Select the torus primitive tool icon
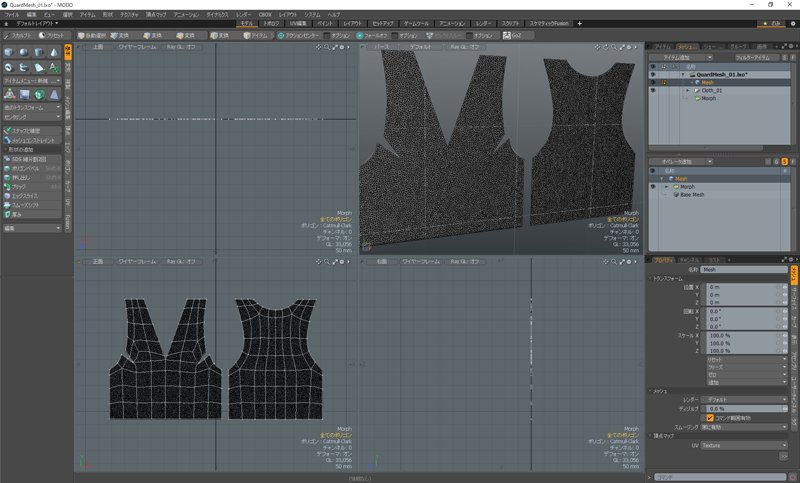The height and width of the screenshot is (483, 800). pyautogui.click(x=9, y=67)
